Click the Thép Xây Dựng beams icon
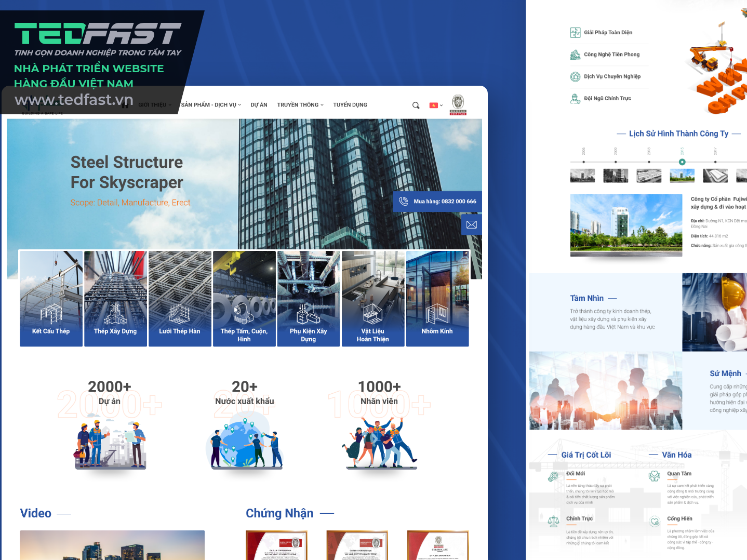This screenshot has width=747, height=560. (x=115, y=314)
